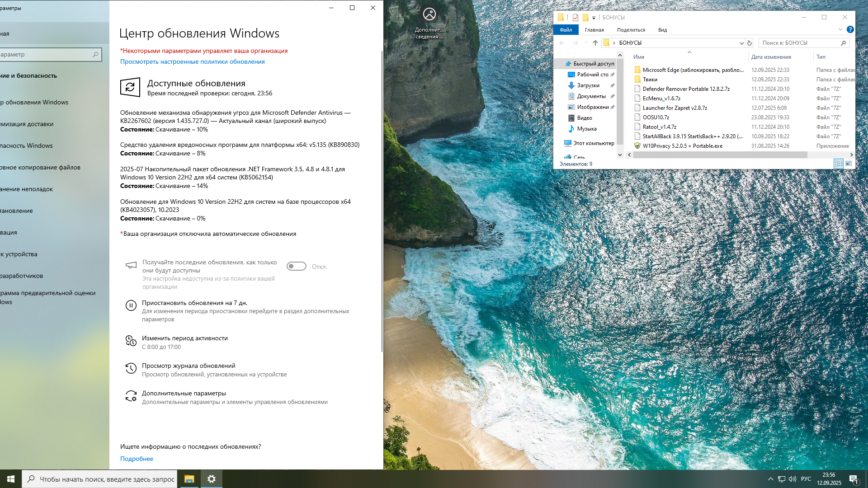Click Изменить период активности

click(x=185, y=338)
